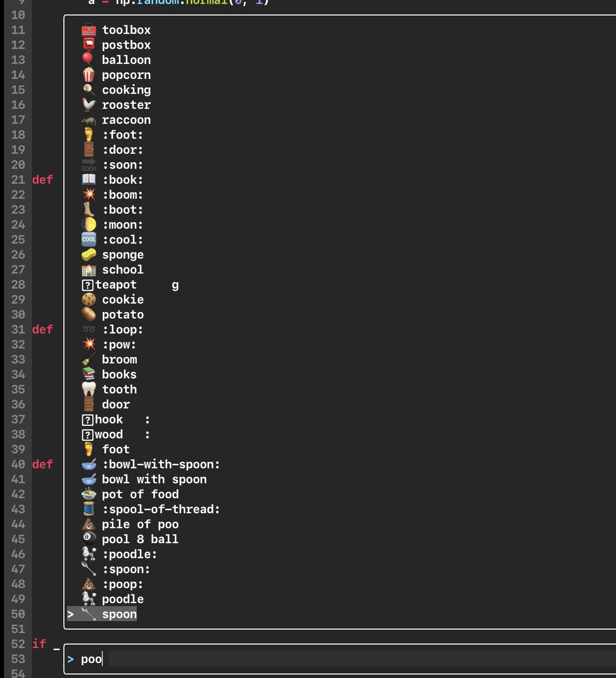Click the tooth emoji icon
Image resolution: width=616 pixels, height=678 pixels.
pos(89,389)
